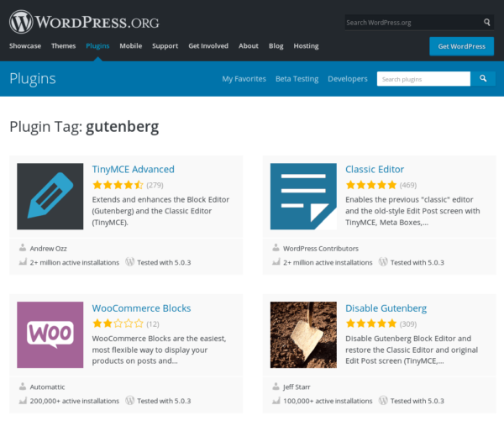Open the WooCommerce Blocks plugin title
504x421 pixels.
pos(141,308)
